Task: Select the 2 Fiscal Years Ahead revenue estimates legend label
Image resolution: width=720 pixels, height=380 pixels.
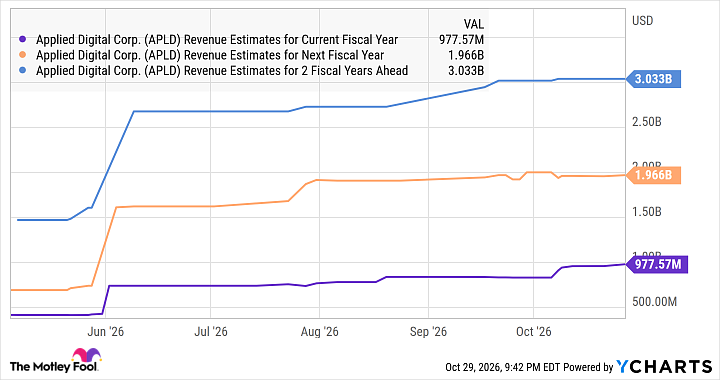Action: [222, 71]
